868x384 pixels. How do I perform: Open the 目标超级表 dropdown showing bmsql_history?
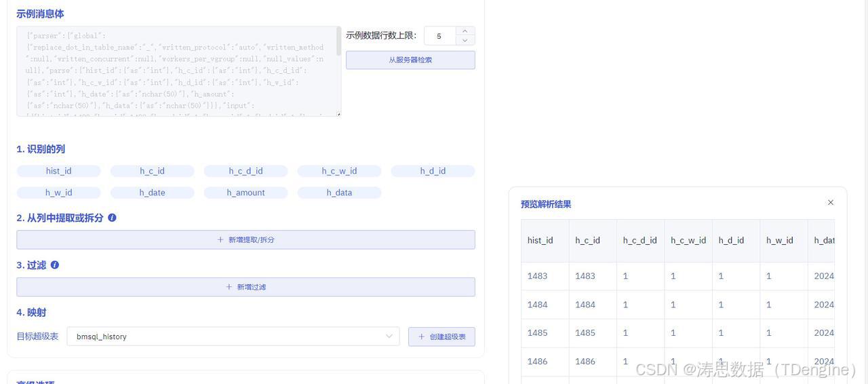233,337
